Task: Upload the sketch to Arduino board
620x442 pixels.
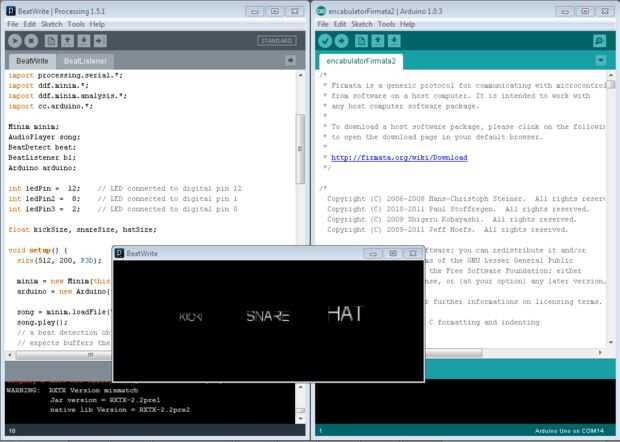Action: click(x=342, y=41)
